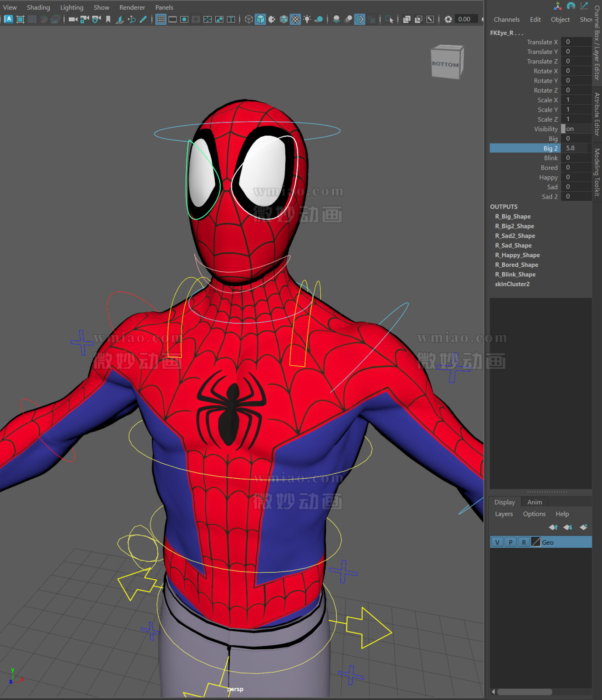602x700 pixels.
Task: Click the grease pencil tool icon
Action: [x=143, y=19]
